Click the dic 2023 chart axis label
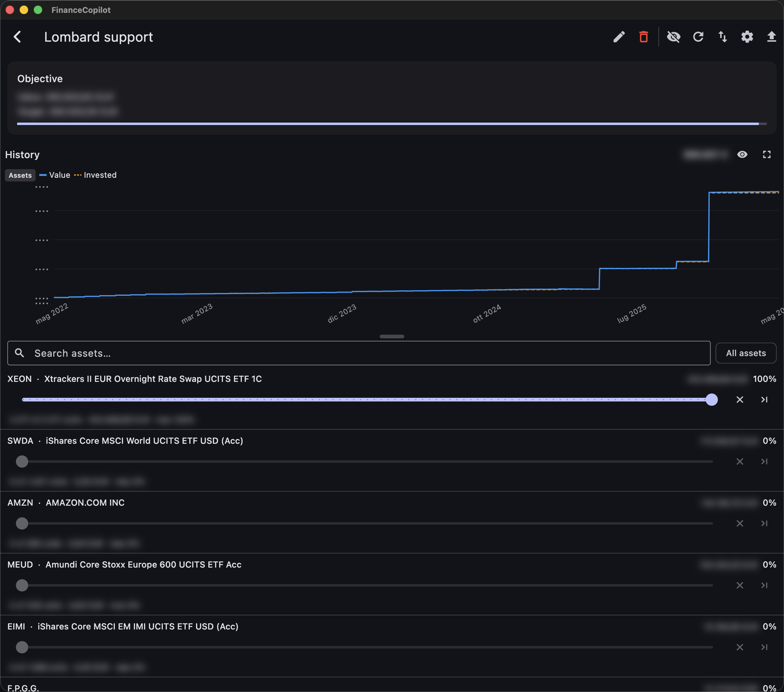This screenshot has width=784, height=692. pos(342,314)
